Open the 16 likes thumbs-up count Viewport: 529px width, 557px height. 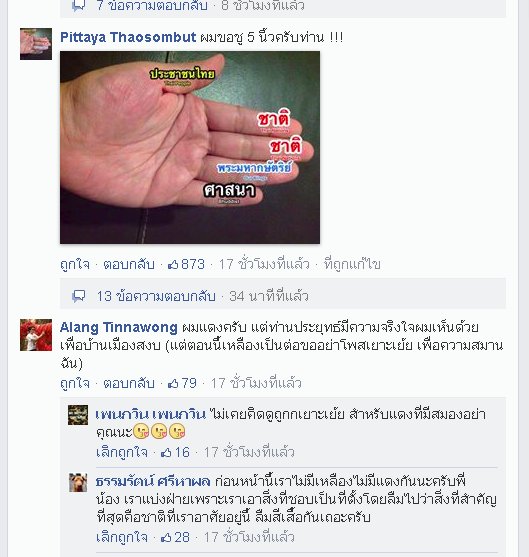176,452
